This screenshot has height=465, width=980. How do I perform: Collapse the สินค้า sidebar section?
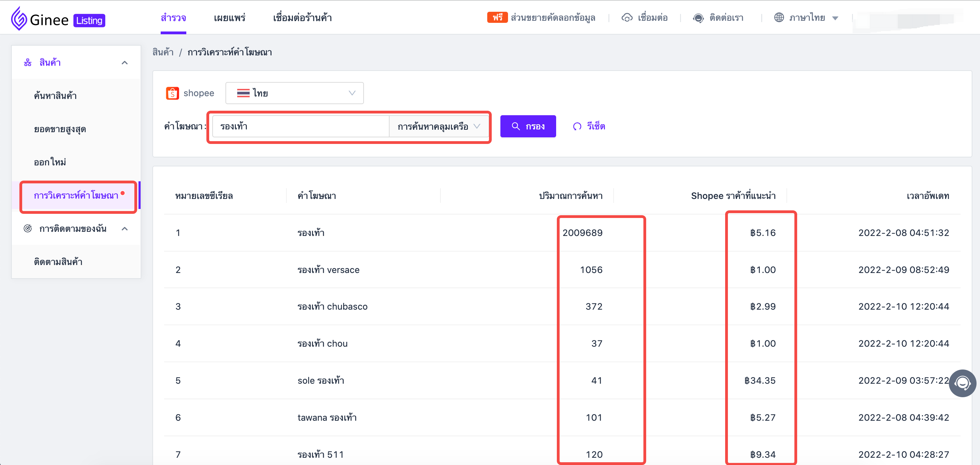point(124,62)
